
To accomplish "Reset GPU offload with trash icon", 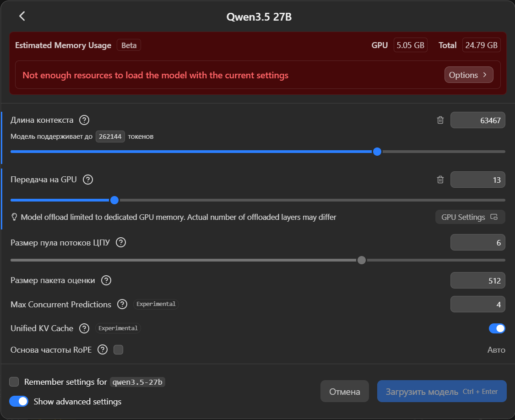I will (x=440, y=180).
